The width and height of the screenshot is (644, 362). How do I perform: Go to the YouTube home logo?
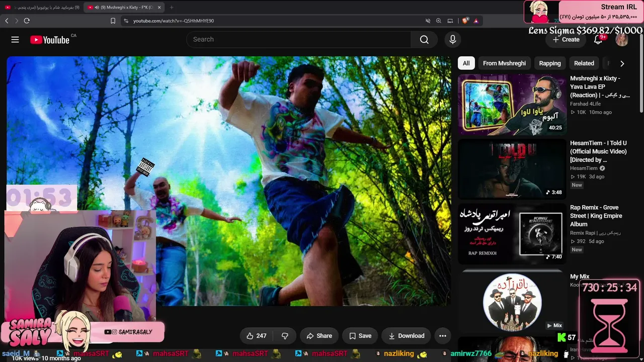tap(50, 40)
